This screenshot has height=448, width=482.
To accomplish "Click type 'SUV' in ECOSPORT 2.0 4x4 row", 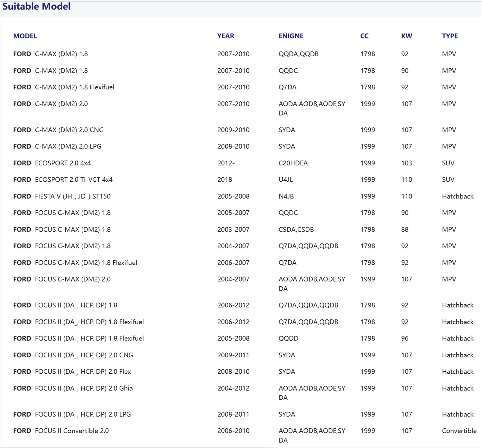I will [448, 163].
